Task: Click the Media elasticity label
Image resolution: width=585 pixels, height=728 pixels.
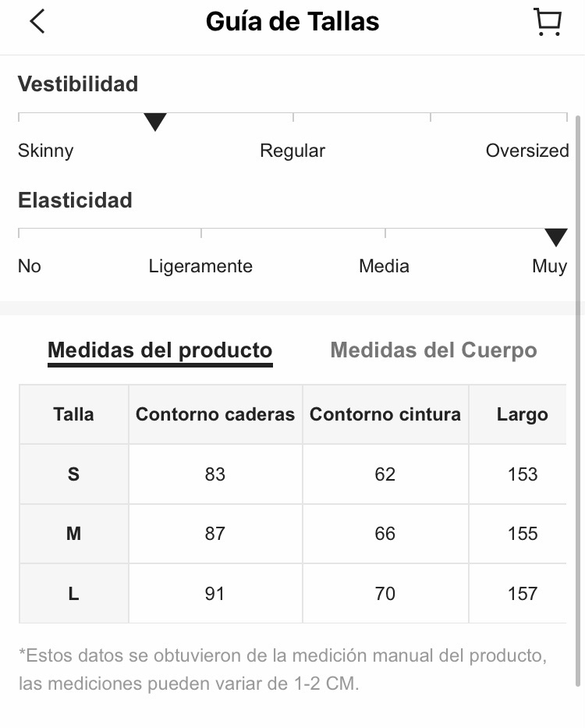Action: pyautogui.click(x=384, y=266)
